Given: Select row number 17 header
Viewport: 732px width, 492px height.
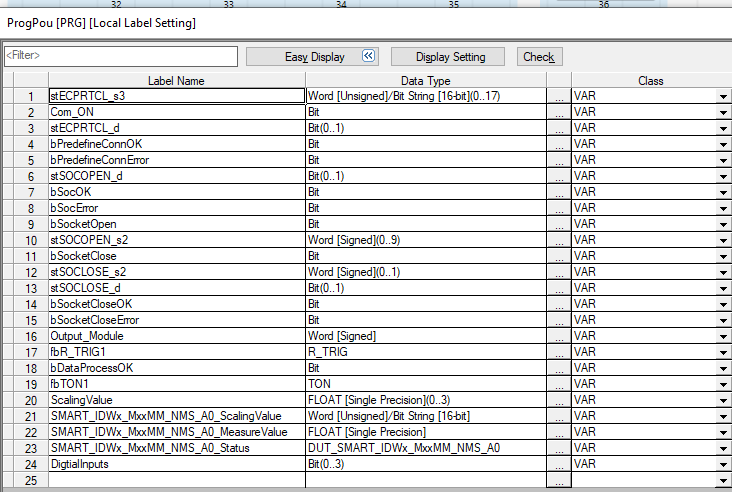Looking at the screenshot, I should pos(31,352).
